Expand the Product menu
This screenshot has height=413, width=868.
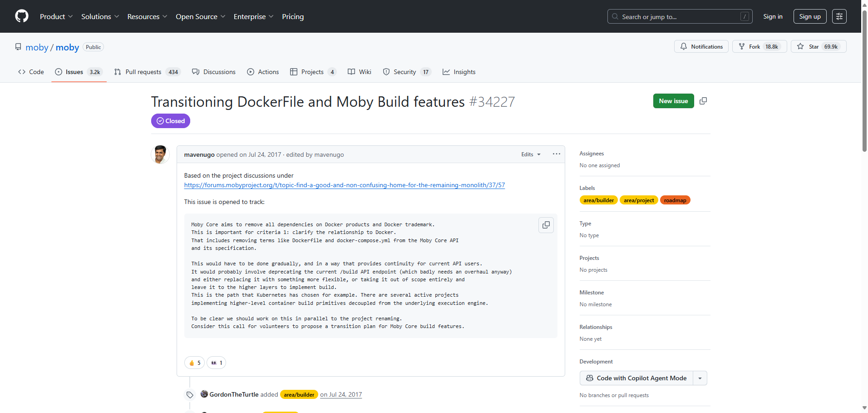point(56,16)
